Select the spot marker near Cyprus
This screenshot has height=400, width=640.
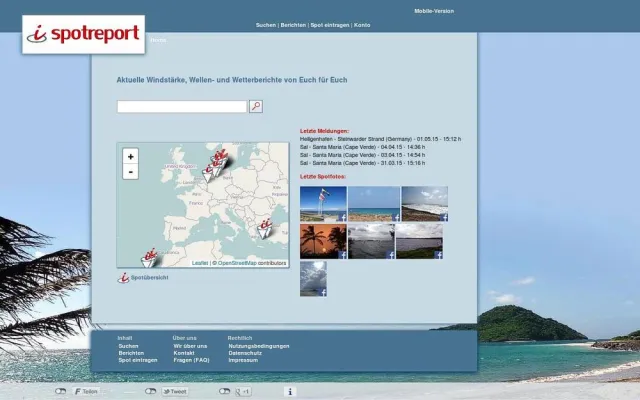tap(267, 227)
